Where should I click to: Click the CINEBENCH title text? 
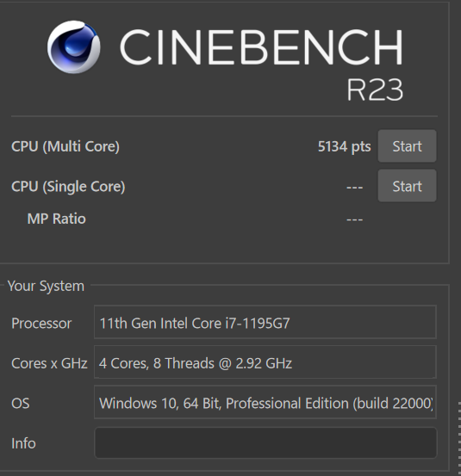point(262,47)
